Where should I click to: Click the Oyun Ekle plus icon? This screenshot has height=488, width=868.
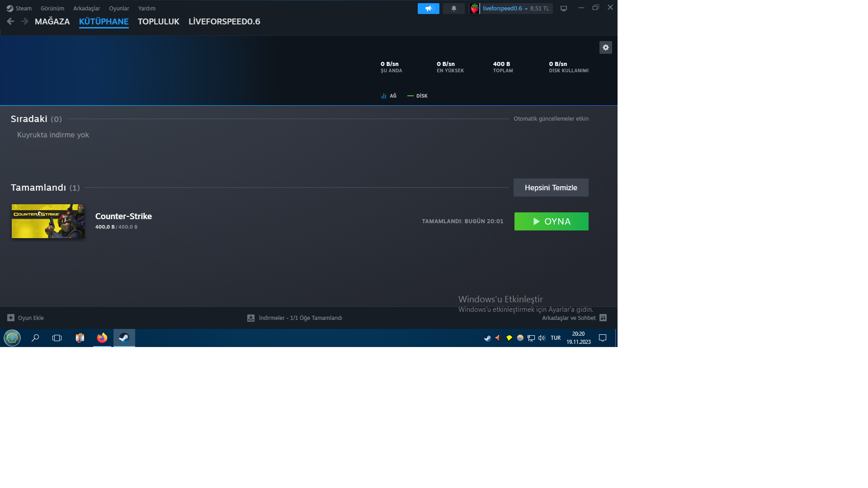point(11,318)
